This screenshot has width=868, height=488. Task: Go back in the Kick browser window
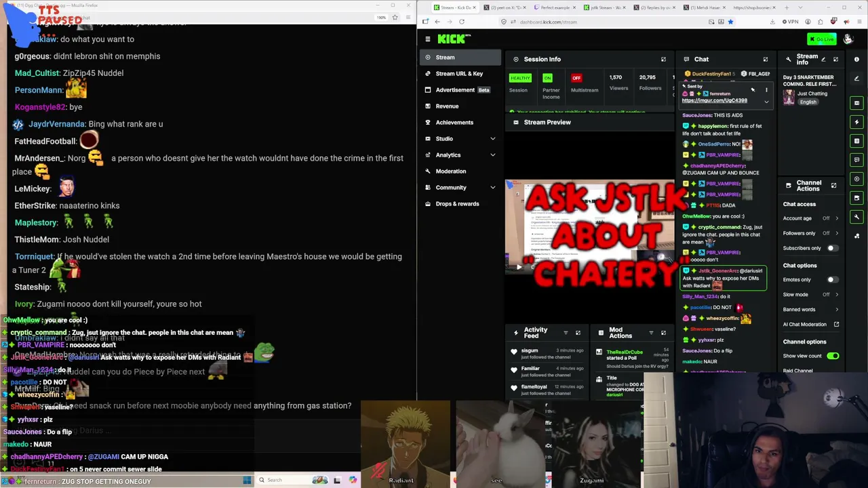(x=437, y=22)
